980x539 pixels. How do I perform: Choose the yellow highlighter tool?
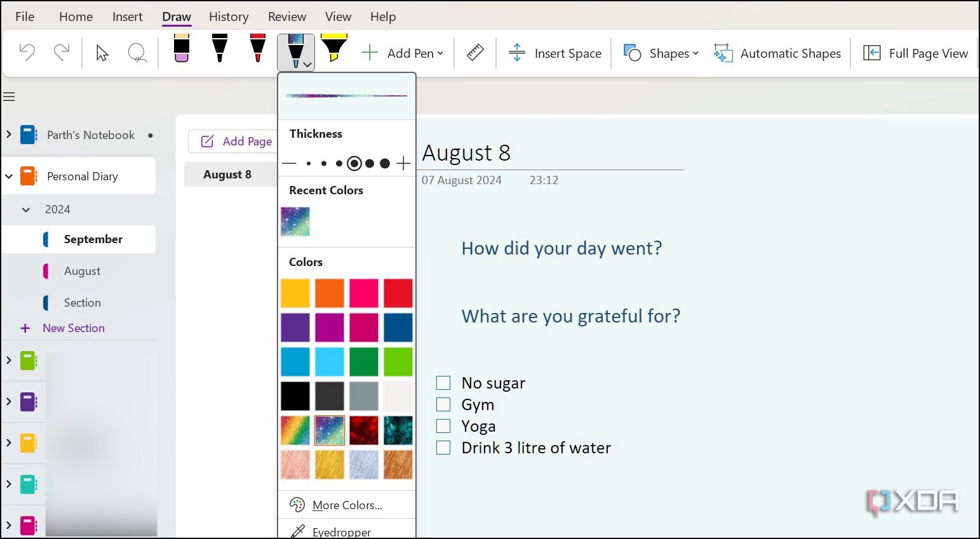[x=334, y=49]
